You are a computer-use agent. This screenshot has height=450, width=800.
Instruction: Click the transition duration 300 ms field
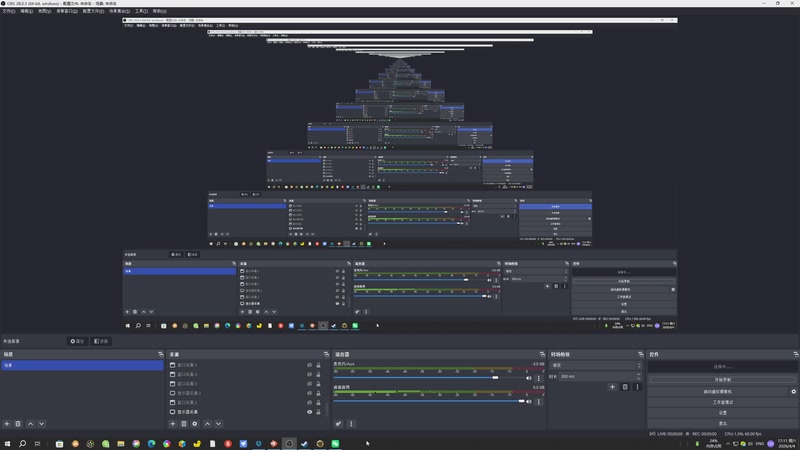click(598, 376)
